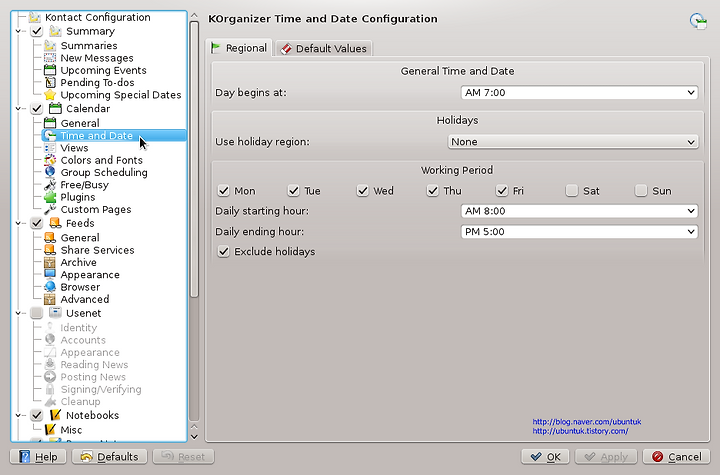Click the Notebooks Misc icon
This screenshot has width=720, height=475.
point(50,430)
